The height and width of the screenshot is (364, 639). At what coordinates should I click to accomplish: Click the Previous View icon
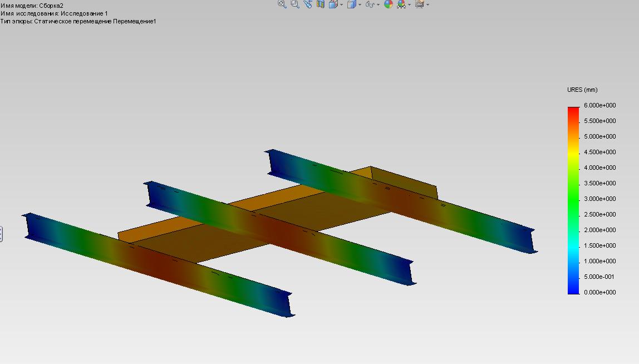308,4
